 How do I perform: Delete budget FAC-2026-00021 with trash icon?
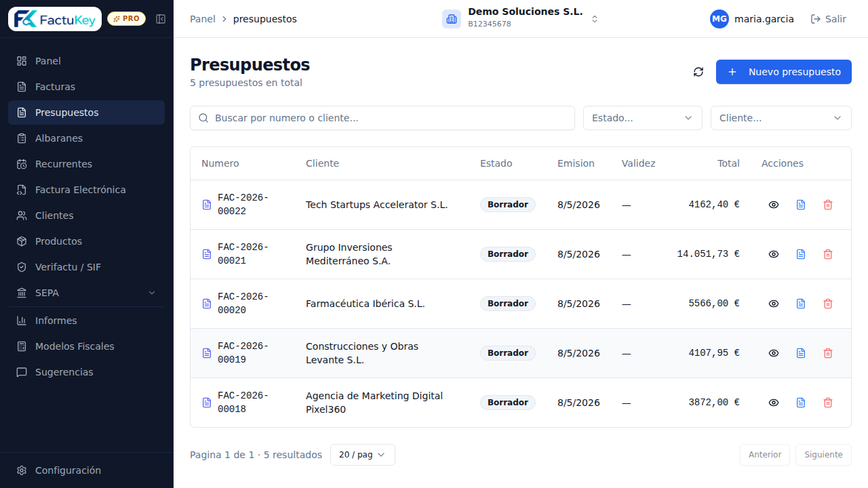(828, 254)
